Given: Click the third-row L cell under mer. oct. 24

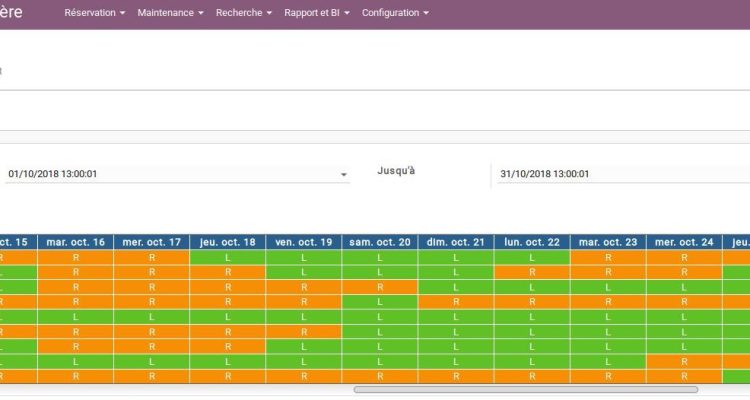Looking at the screenshot, I should coord(684,287).
